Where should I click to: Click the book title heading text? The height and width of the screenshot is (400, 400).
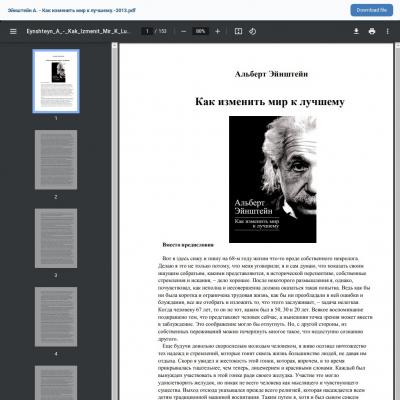click(270, 102)
